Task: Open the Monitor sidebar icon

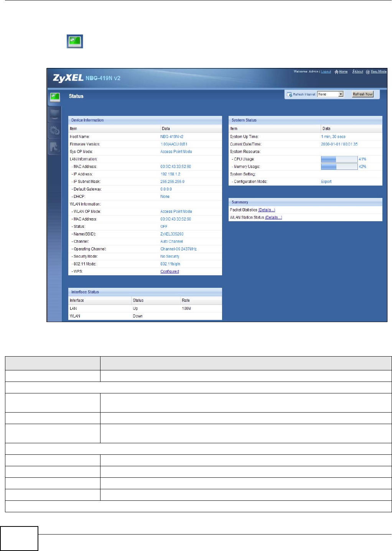Action: coord(55,114)
